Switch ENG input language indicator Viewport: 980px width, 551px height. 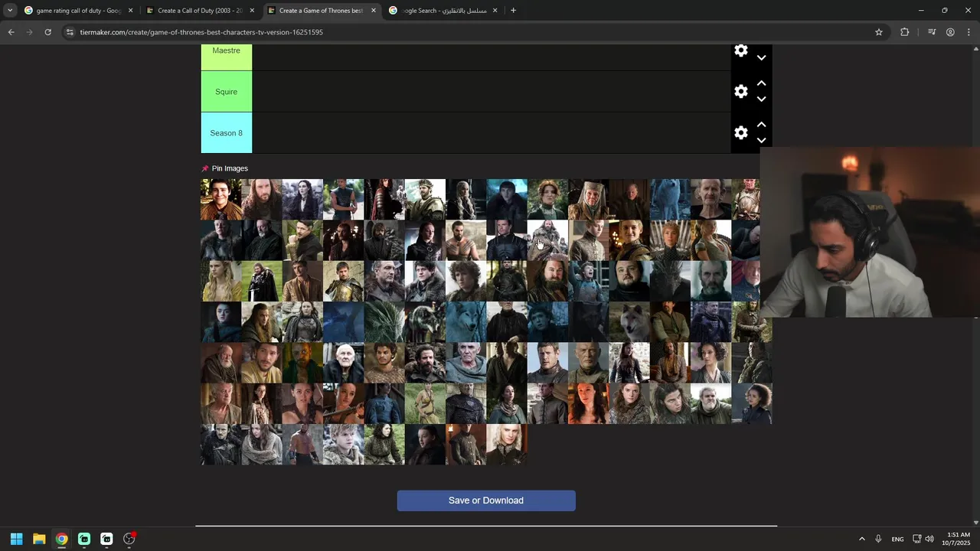click(897, 539)
